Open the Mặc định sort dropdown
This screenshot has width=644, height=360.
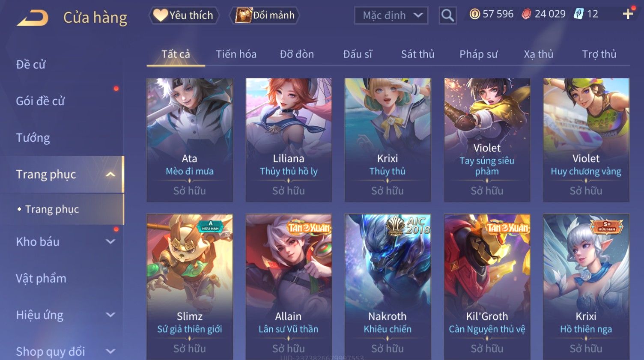(391, 15)
